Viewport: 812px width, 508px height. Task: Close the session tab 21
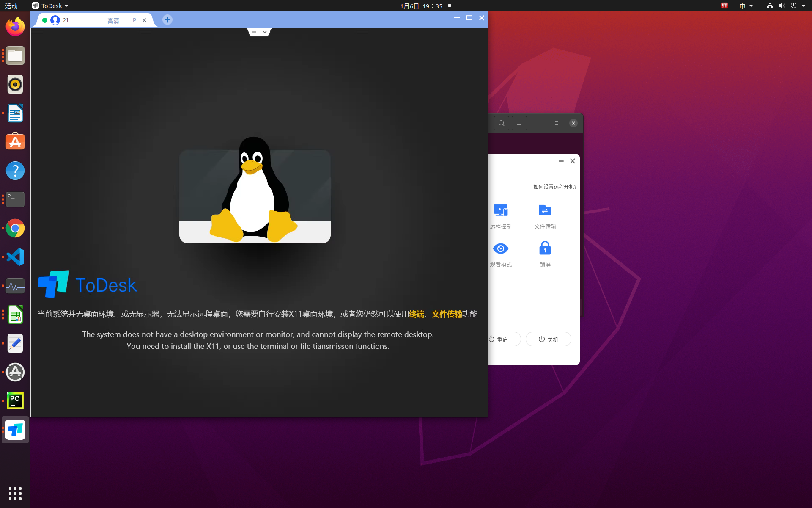click(144, 20)
